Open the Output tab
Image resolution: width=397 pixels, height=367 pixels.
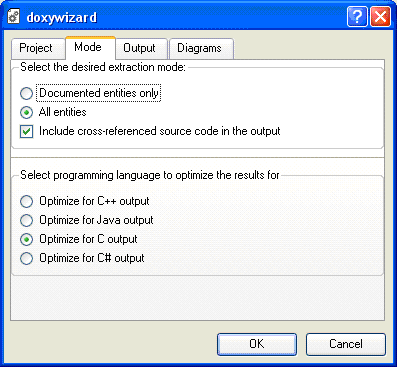tap(141, 49)
